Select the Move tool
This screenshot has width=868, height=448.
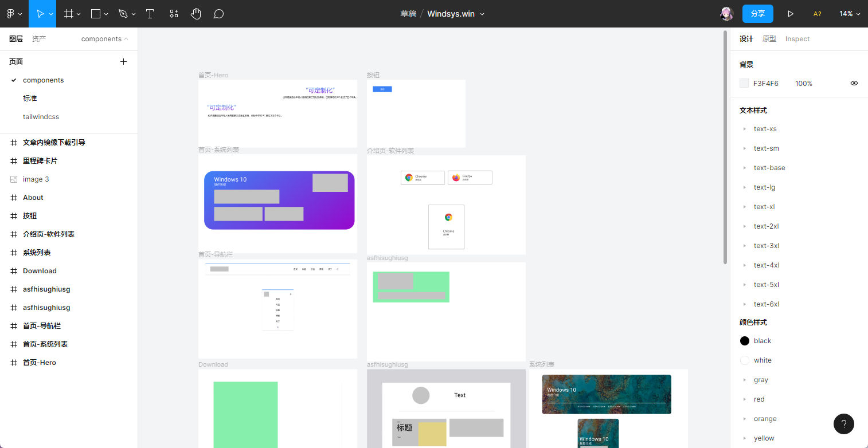pyautogui.click(x=41, y=14)
